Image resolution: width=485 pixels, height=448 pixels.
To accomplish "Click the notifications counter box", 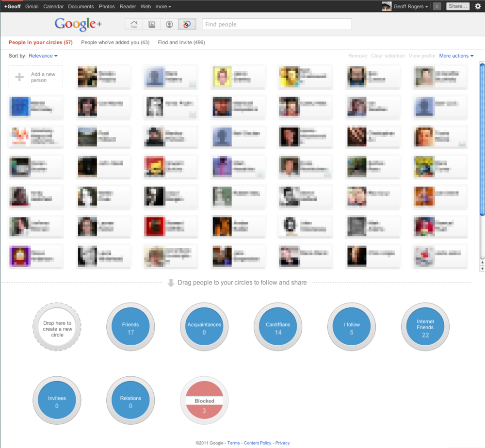I will (x=437, y=6).
